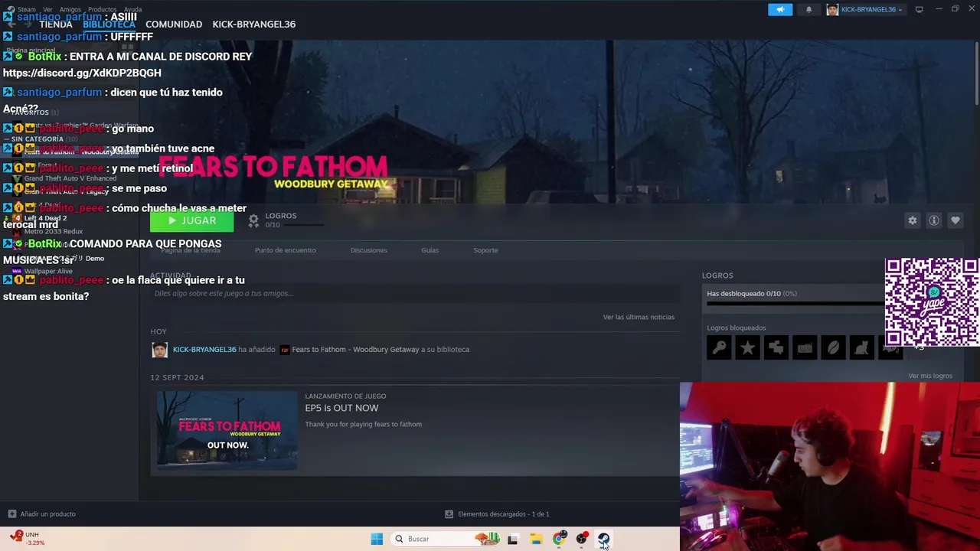Open the Ayuda menu
The width and height of the screenshot is (980, 551).
pos(132,9)
